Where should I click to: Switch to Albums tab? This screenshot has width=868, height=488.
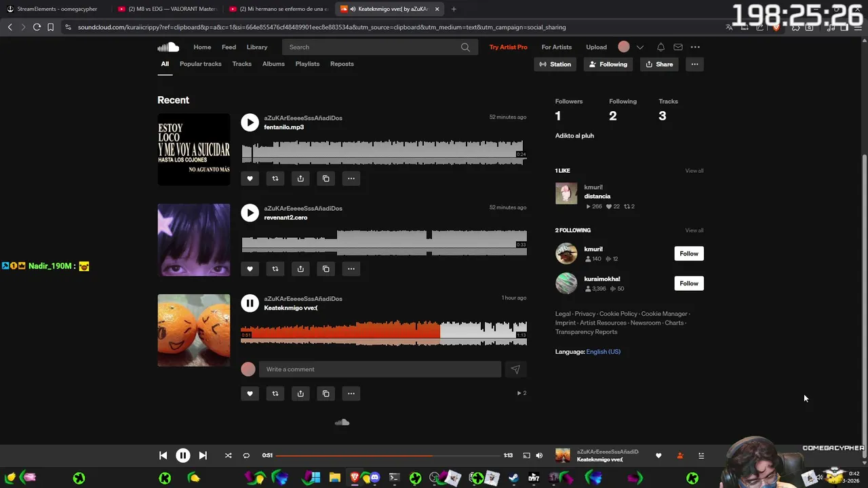273,64
